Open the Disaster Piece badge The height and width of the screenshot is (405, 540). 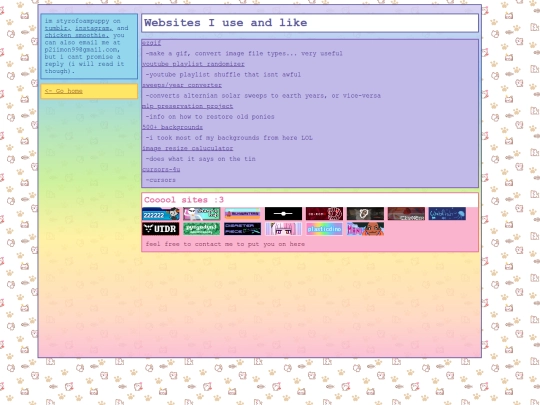[x=242, y=229]
